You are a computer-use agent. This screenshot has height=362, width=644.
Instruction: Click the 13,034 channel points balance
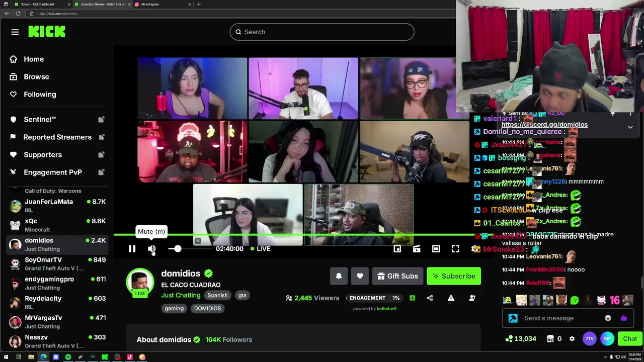[521, 339]
